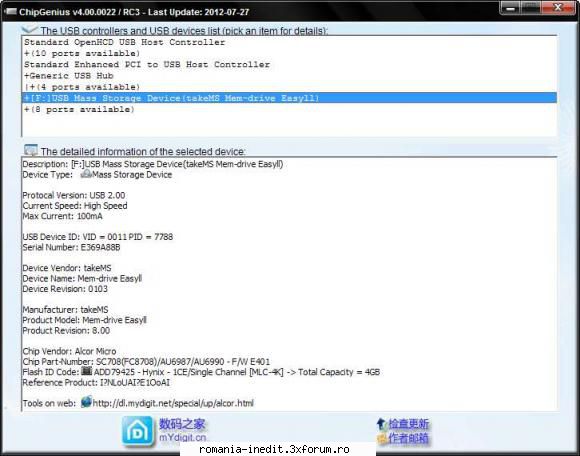Click the 'Current Speed: High Speed' line

[x=75, y=206]
